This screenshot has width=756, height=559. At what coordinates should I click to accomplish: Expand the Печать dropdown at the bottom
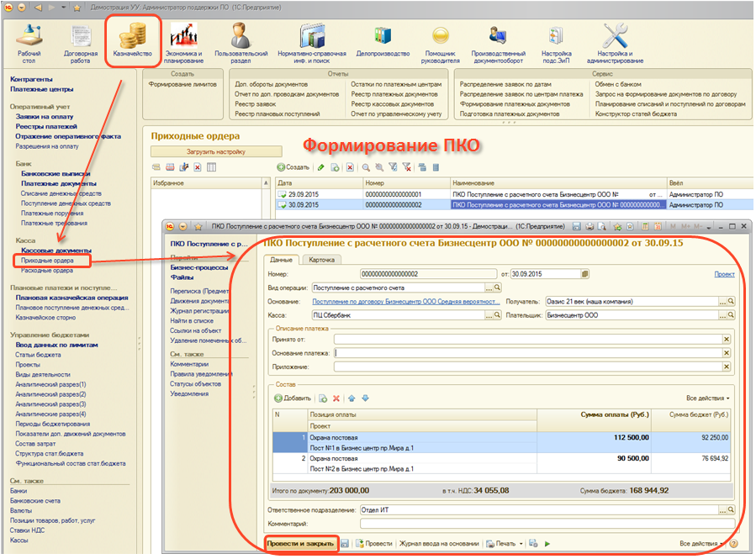(521, 544)
